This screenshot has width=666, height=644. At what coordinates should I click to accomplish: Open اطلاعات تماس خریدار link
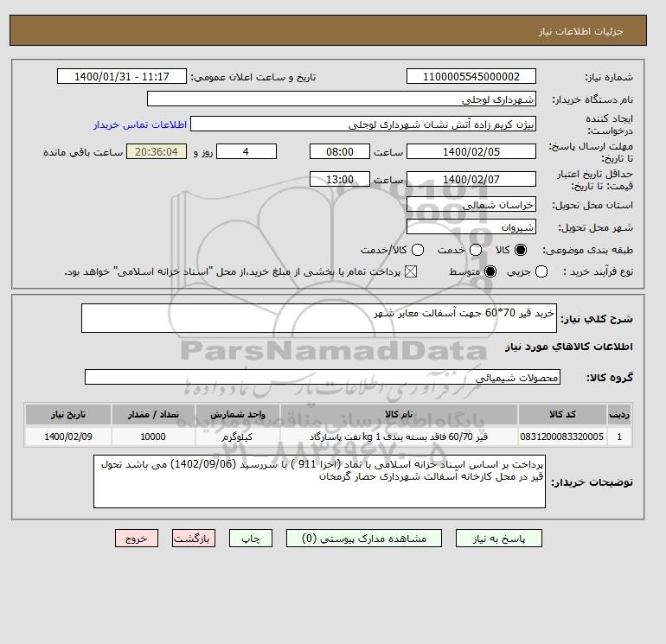140,124
